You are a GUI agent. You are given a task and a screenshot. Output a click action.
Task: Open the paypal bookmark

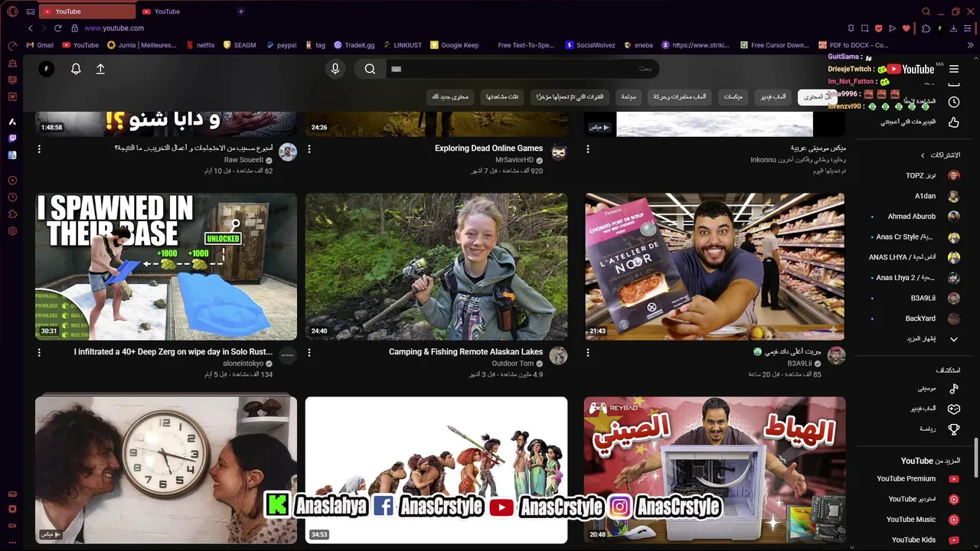pos(281,45)
